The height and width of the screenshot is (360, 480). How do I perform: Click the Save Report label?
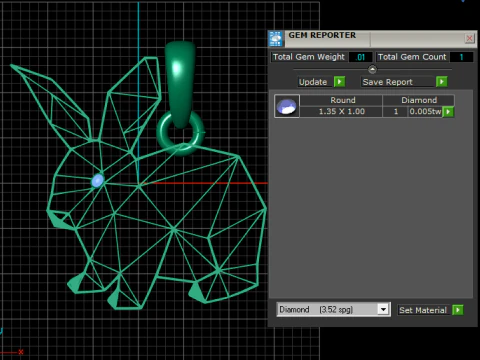pos(387,82)
